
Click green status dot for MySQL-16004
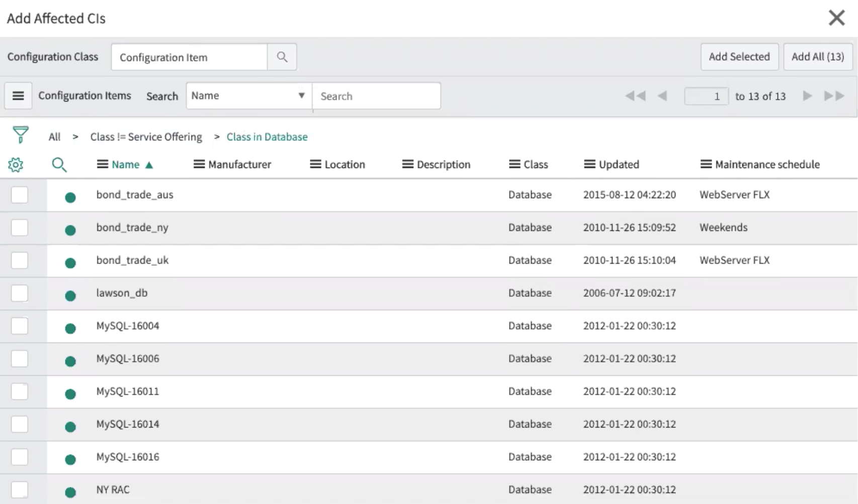(70, 328)
